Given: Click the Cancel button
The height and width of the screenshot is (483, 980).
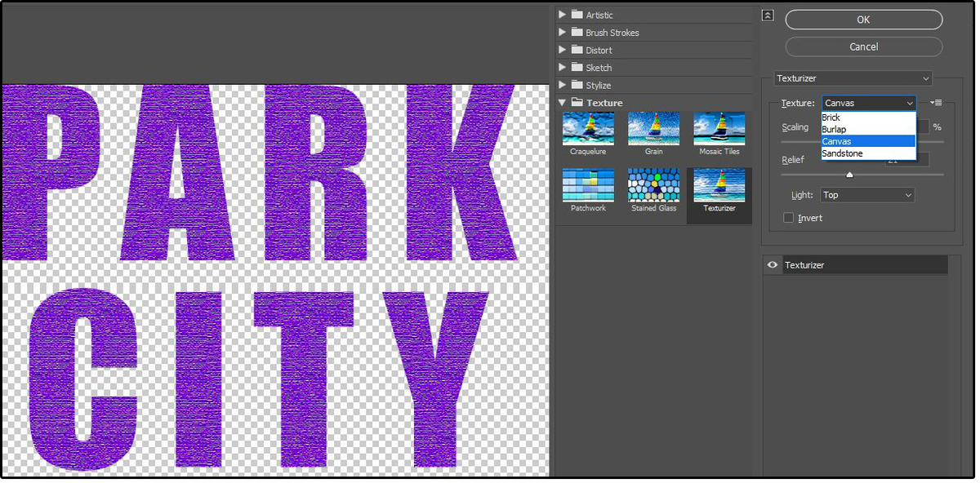Looking at the screenshot, I should [x=863, y=47].
